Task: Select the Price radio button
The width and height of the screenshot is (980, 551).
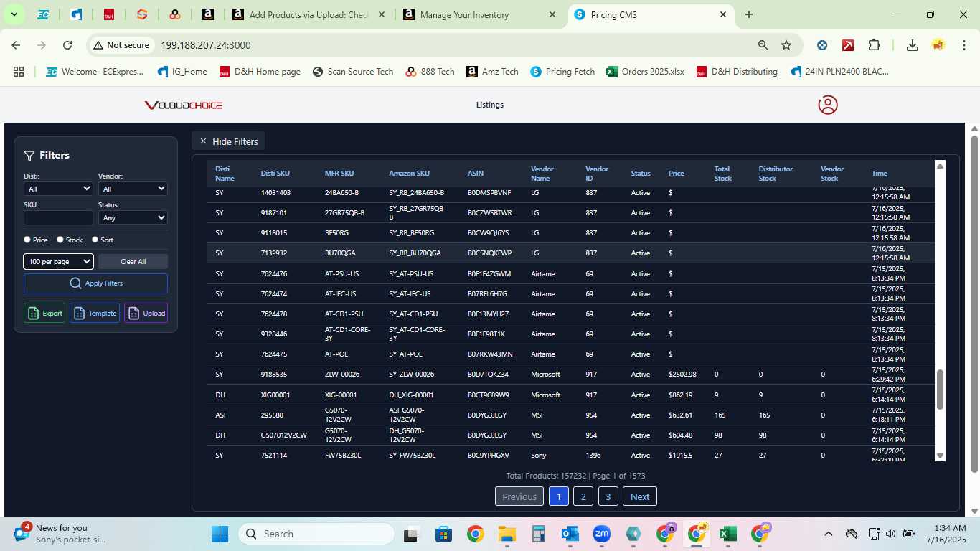Action: [x=27, y=240]
